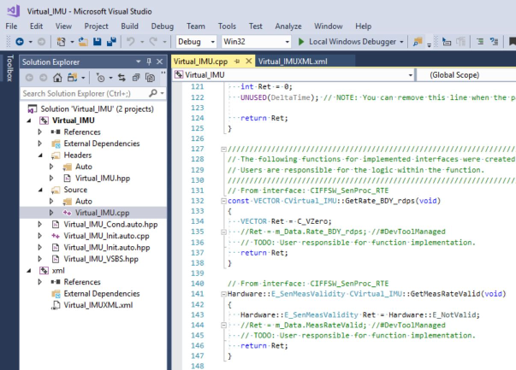516x370 pixels.
Task: Select Virtual_IMUXML.xml in Solution Explorer
Action: [x=98, y=305]
